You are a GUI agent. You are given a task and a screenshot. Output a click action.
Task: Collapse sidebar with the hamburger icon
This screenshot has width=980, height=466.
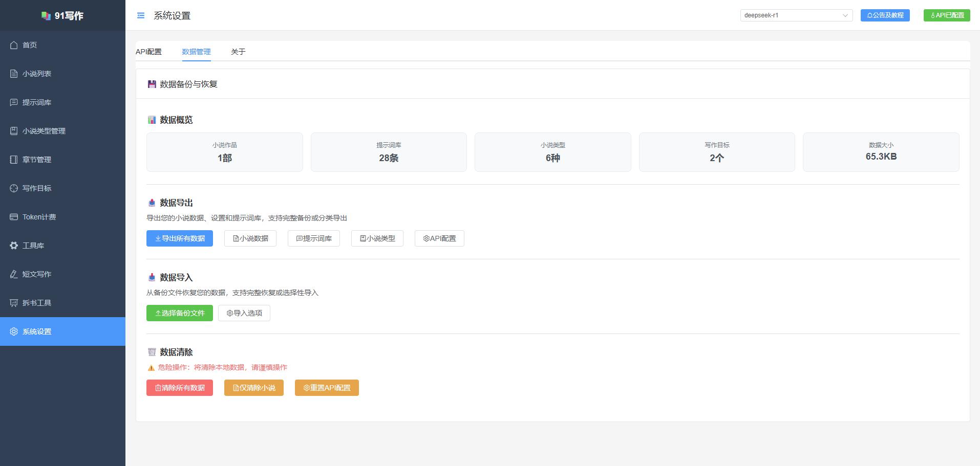click(141, 16)
